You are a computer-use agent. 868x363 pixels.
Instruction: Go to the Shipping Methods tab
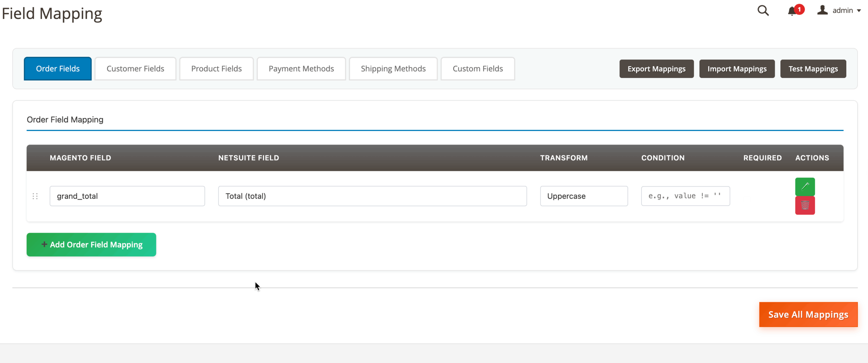(x=393, y=69)
